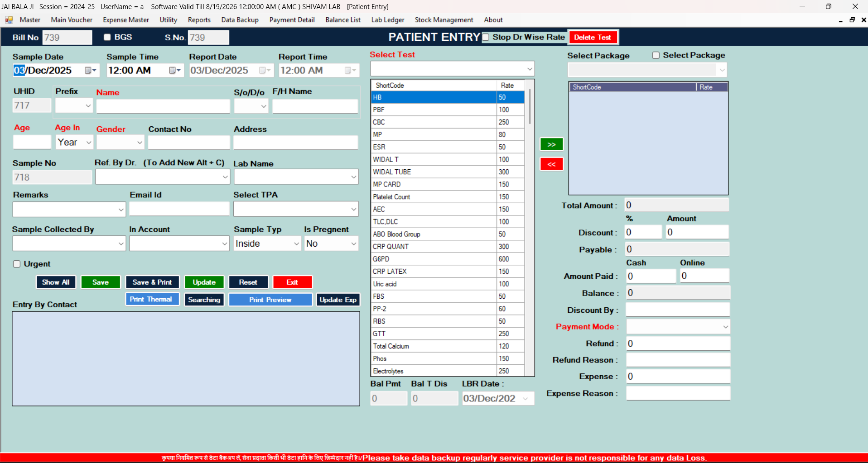This screenshot has width=868, height=463.
Task: Click the >> arrow to add selected test
Action: (x=551, y=144)
